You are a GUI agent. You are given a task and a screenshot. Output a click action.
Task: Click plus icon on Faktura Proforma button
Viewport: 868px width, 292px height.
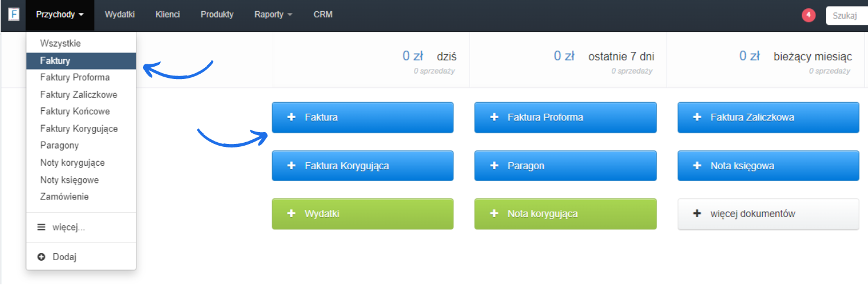pyautogui.click(x=494, y=117)
